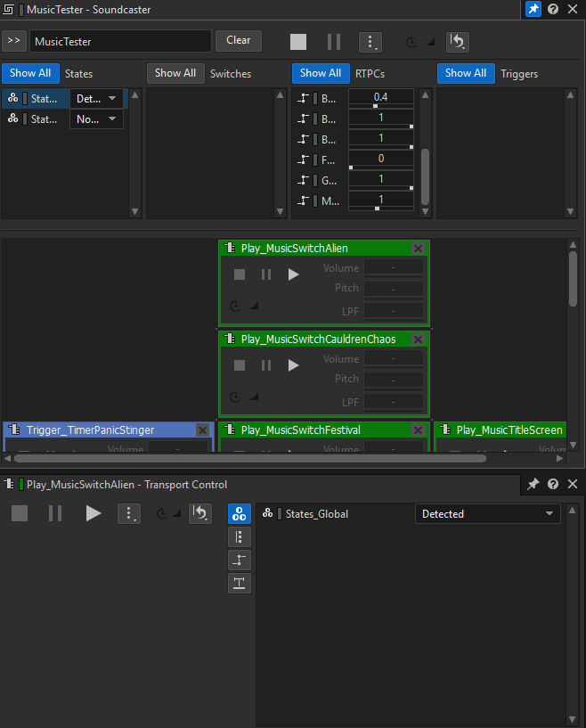Remove Play_MusicSwitchCauldrenChaos from Soundcaster
Image resolution: width=586 pixels, height=728 pixels.
point(418,339)
